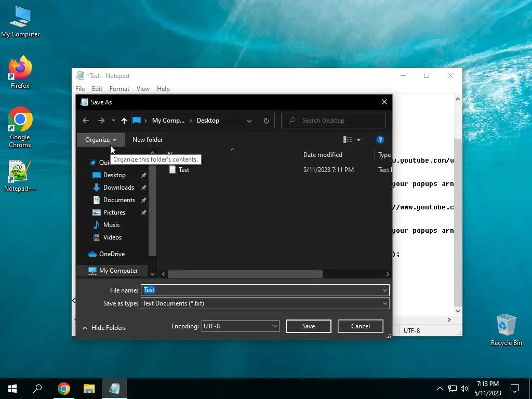Image resolution: width=532 pixels, height=399 pixels.
Task: Open the Encoding UTF-8 dropdown
Action: (x=240, y=326)
